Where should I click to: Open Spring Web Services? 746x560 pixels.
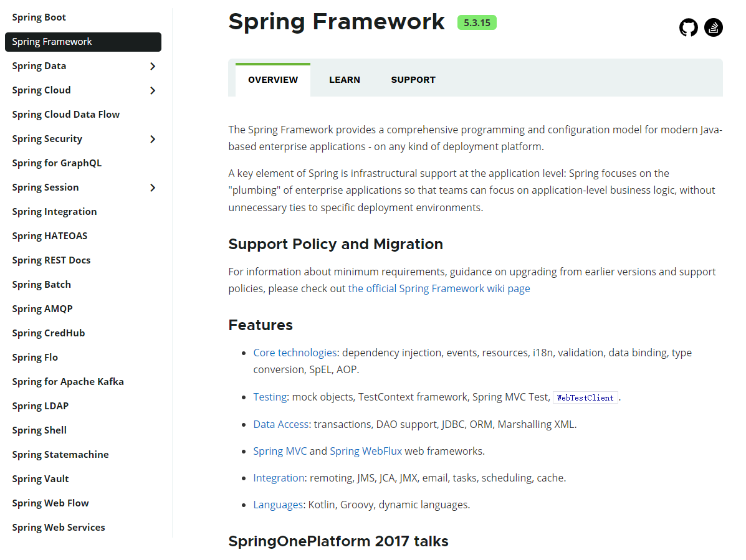click(59, 527)
